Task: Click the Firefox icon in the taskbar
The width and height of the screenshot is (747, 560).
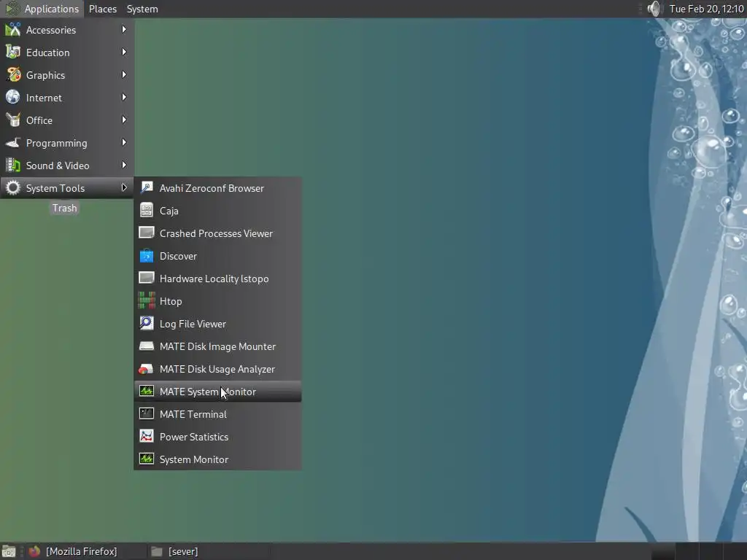Action: click(x=34, y=551)
